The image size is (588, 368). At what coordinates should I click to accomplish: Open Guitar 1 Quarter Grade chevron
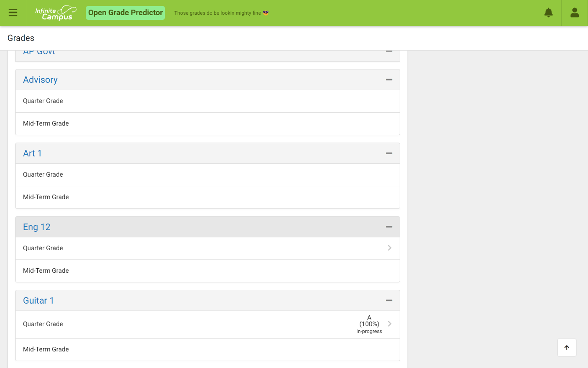point(390,324)
